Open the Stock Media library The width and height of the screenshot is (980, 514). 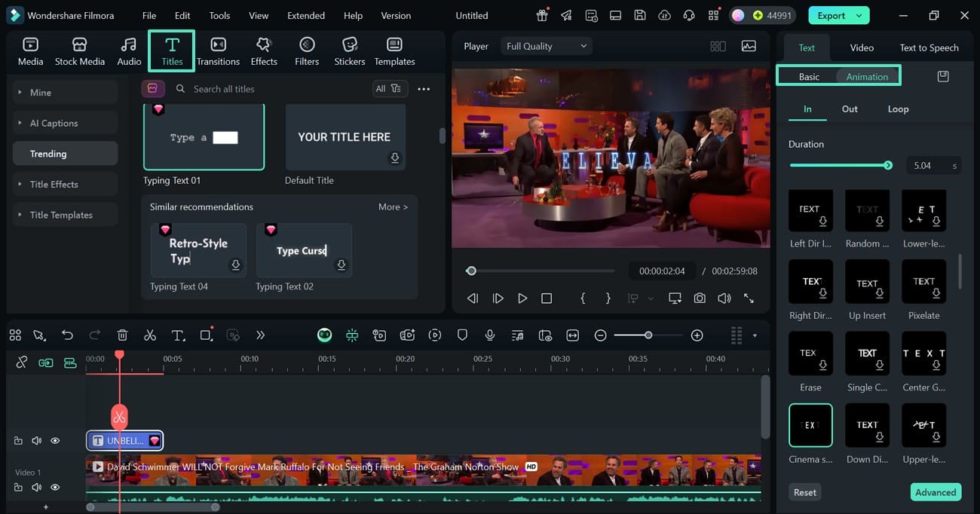click(79, 51)
